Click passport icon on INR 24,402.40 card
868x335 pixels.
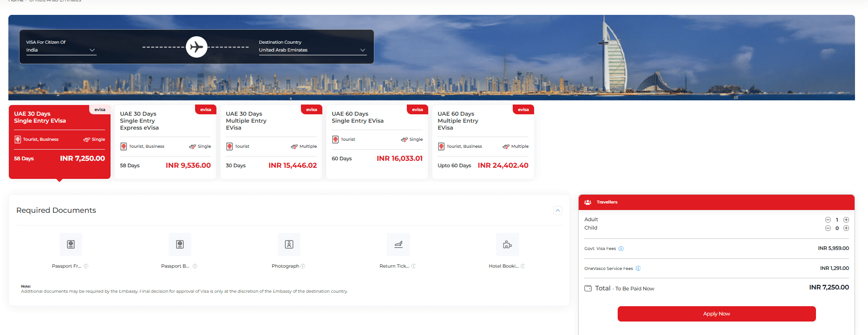click(x=441, y=146)
